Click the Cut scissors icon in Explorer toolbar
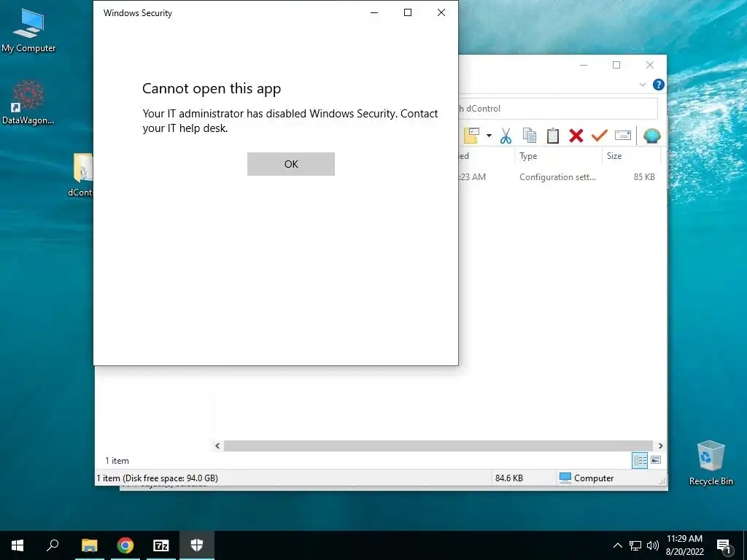 [x=506, y=136]
